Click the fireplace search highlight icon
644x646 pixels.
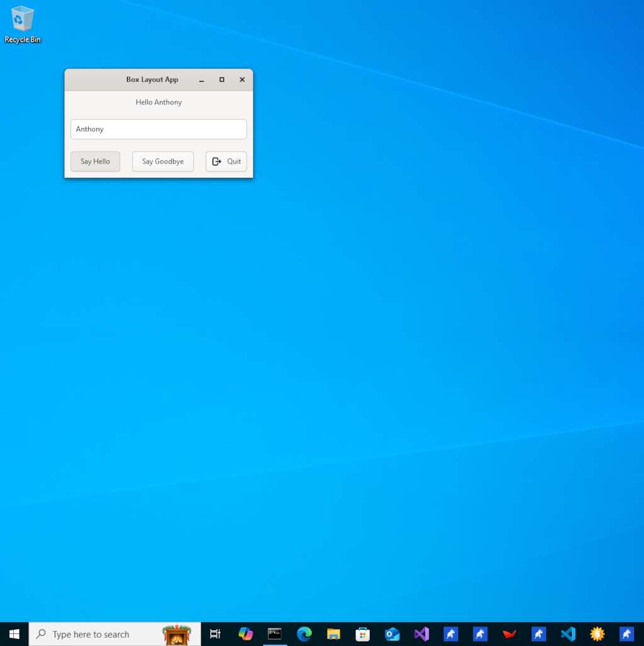coord(177,633)
